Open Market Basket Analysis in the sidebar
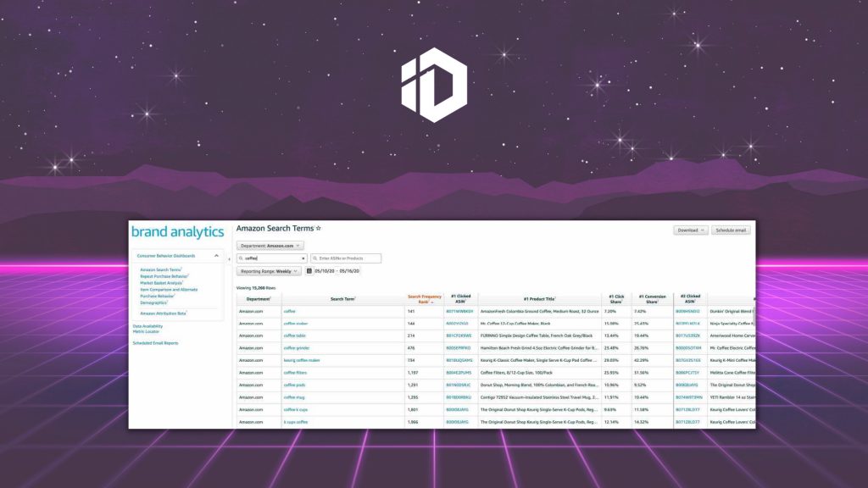 click(161, 283)
